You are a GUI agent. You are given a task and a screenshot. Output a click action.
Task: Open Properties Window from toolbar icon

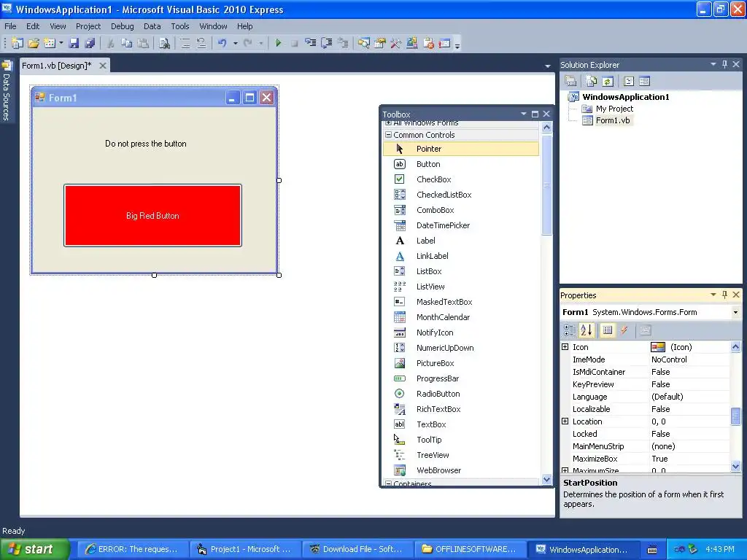point(380,43)
